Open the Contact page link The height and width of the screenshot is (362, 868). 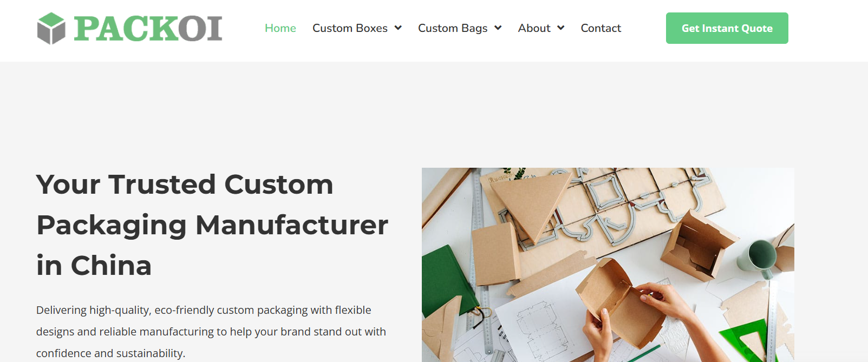tap(601, 28)
